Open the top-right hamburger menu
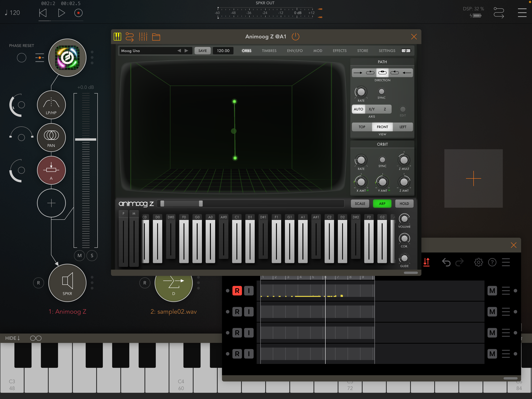 (x=522, y=12)
